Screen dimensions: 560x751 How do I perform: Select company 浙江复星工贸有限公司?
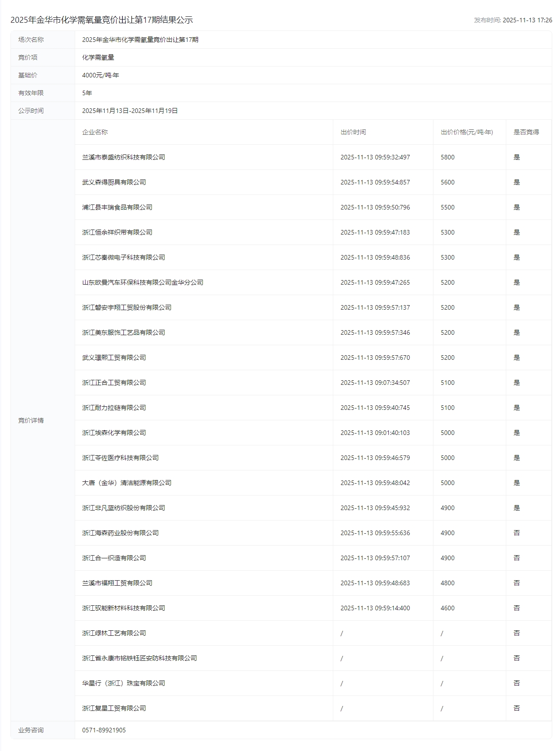click(x=114, y=708)
